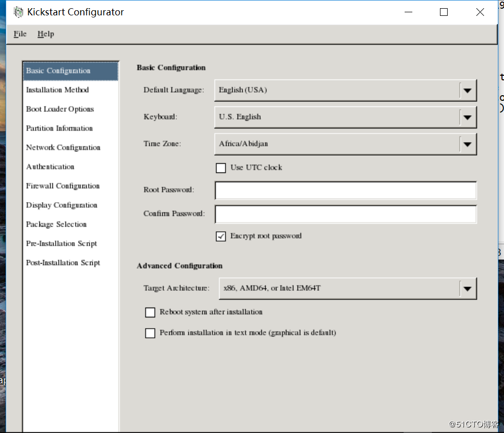Enable the Use UTC clock checkbox
504x433 pixels.
[221, 168]
